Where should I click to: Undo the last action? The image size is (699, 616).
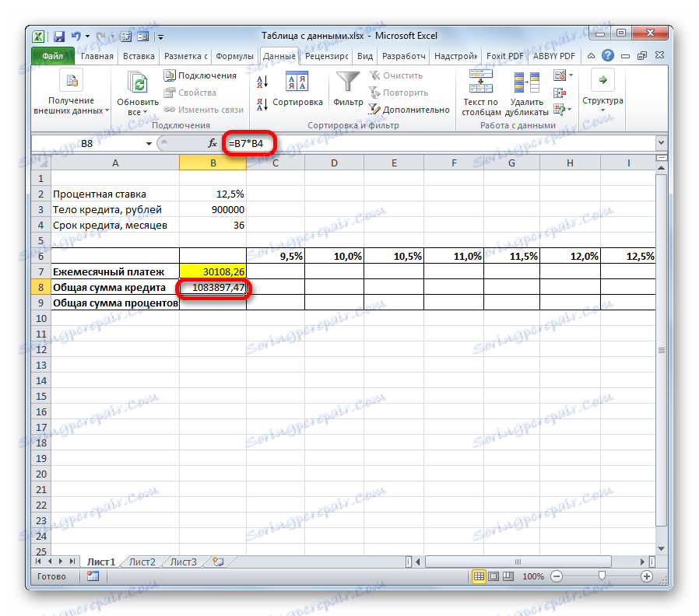click(x=76, y=37)
